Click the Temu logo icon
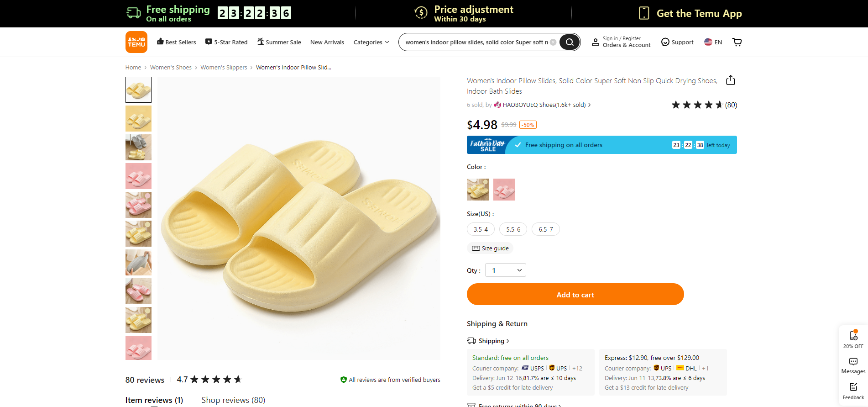 pyautogui.click(x=136, y=42)
